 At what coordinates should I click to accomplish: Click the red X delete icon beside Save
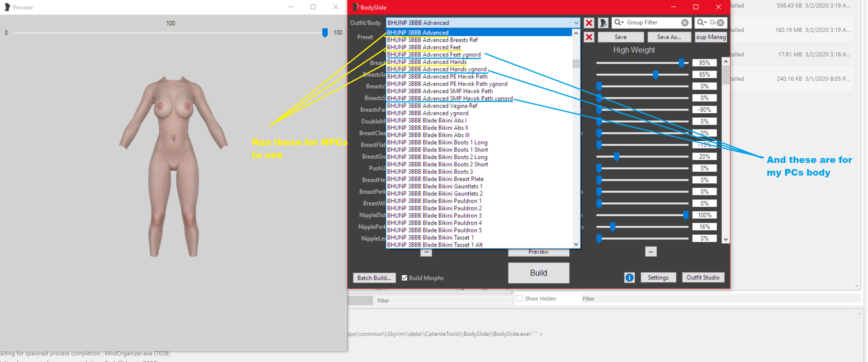pos(589,37)
